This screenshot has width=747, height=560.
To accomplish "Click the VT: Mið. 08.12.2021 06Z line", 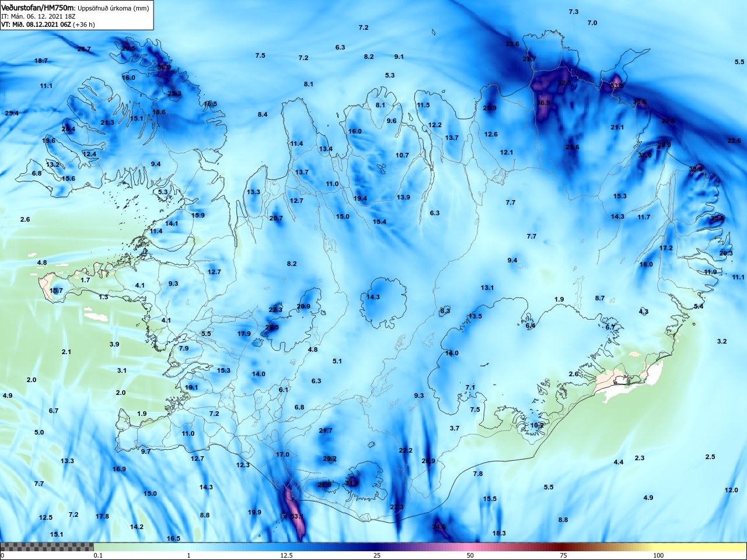I will tap(48, 24).
